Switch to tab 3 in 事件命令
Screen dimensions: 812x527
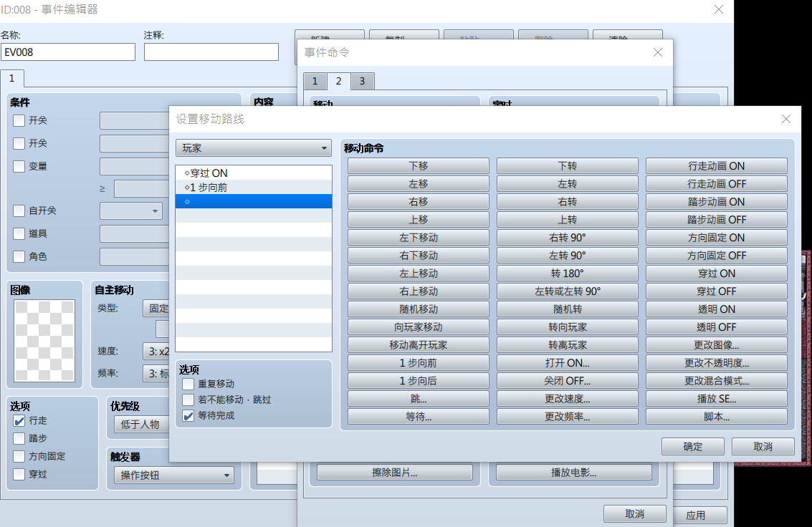tap(362, 81)
